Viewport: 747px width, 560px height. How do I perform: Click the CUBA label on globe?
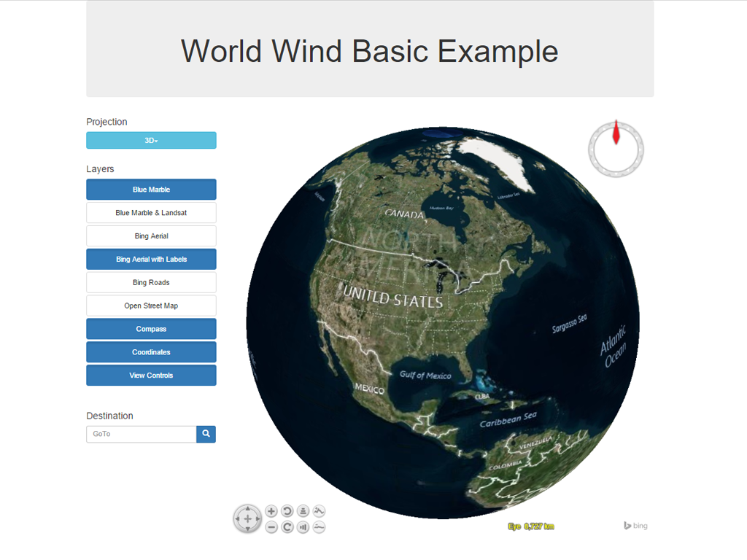tap(482, 396)
